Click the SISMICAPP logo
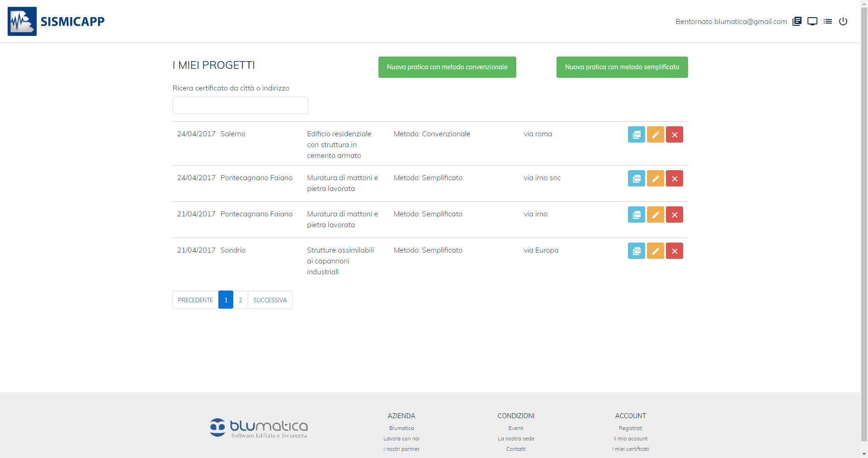Viewport: 868px width, 458px height. tap(57, 21)
